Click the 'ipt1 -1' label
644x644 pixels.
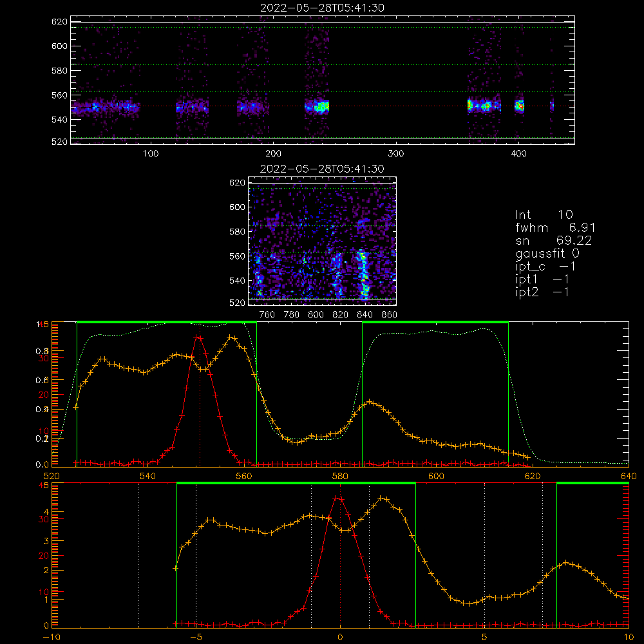tap(542, 279)
